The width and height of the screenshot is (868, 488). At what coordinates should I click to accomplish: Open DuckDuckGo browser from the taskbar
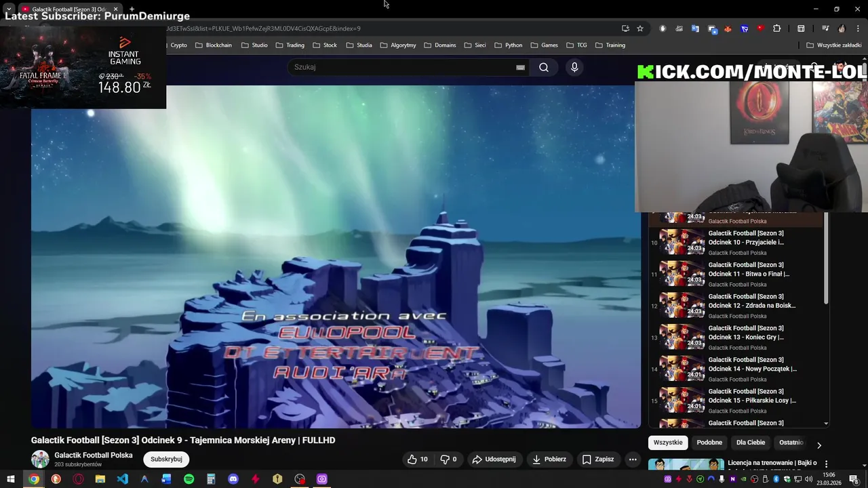[56, 479]
